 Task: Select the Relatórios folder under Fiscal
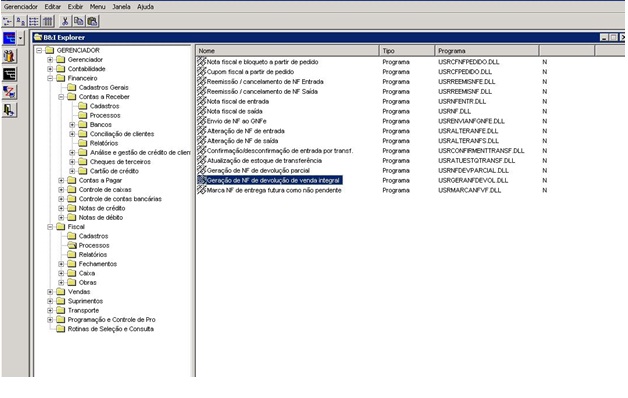click(x=93, y=255)
